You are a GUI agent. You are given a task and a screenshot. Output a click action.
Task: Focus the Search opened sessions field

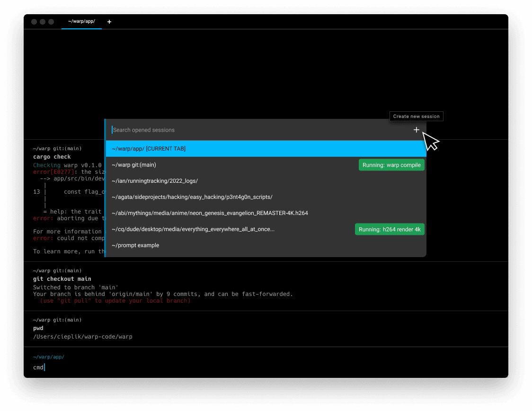point(256,130)
